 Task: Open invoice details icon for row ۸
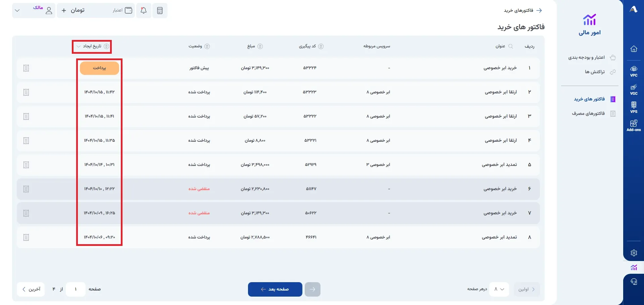pos(26,237)
